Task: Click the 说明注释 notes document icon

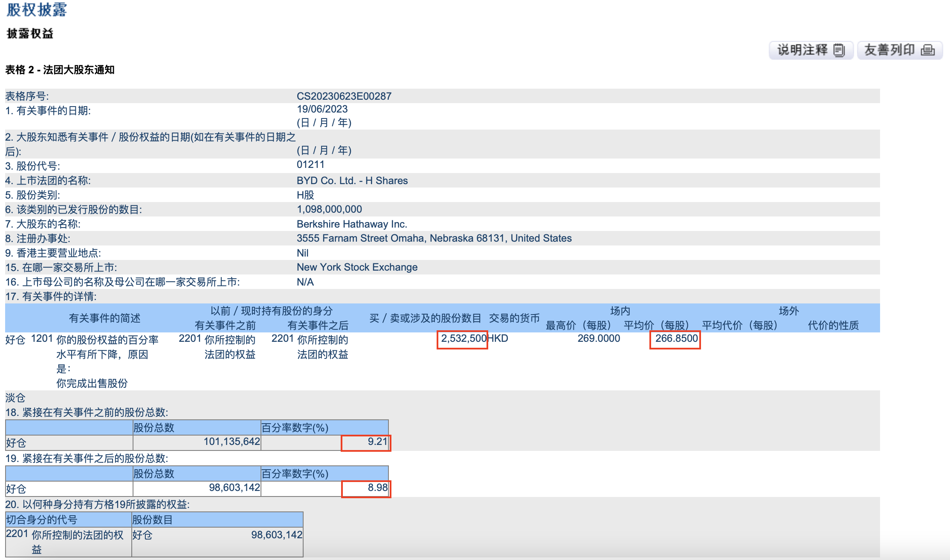Action: pyautogui.click(x=839, y=50)
